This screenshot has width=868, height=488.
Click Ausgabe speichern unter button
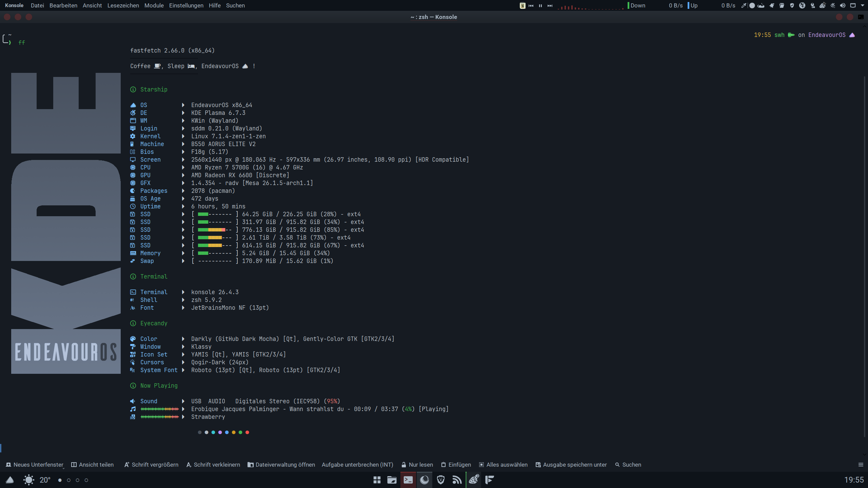(x=571, y=465)
